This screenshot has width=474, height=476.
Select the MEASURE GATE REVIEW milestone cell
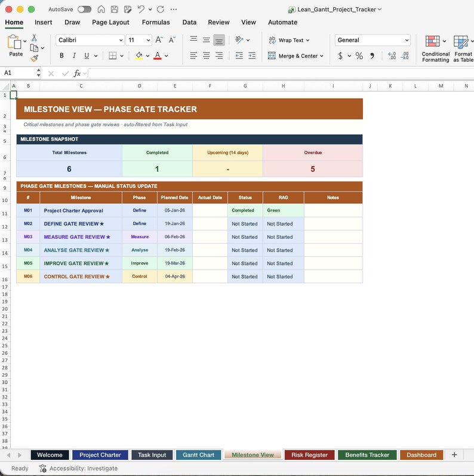click(x=81, y=237)
